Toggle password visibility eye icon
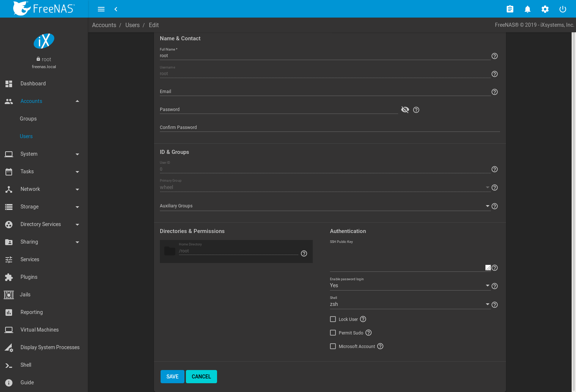Image resolution: width=576 pixels, height=392 pixels. (405, 110)
